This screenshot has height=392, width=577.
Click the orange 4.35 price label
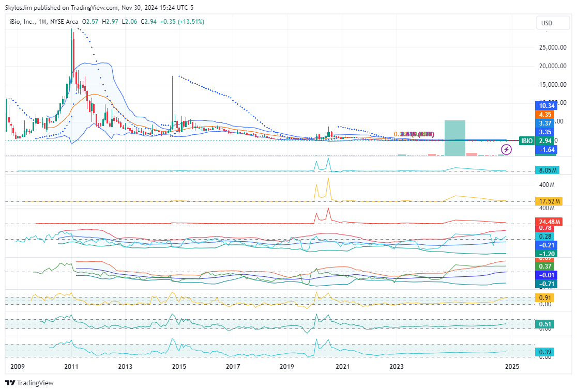(x=546, y=114)
